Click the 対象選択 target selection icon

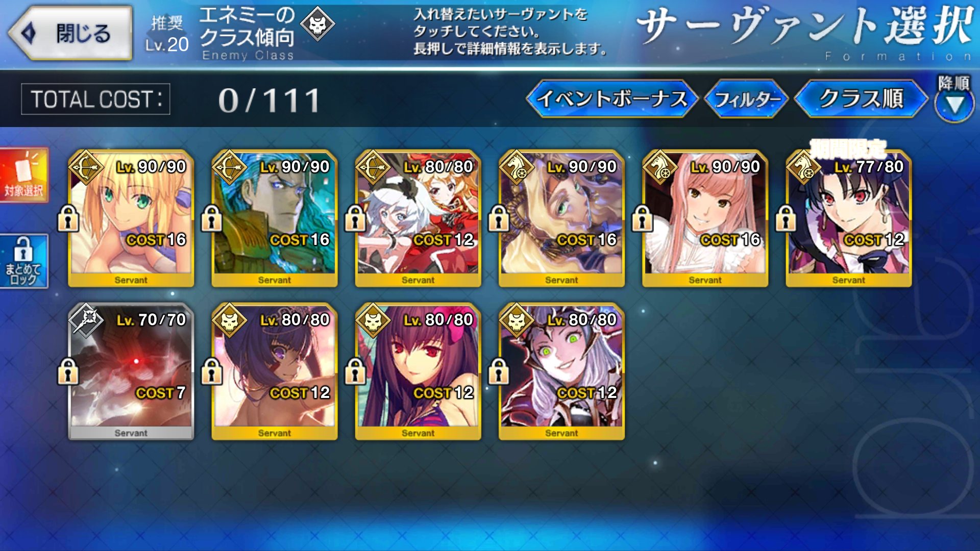click(24, 175)
